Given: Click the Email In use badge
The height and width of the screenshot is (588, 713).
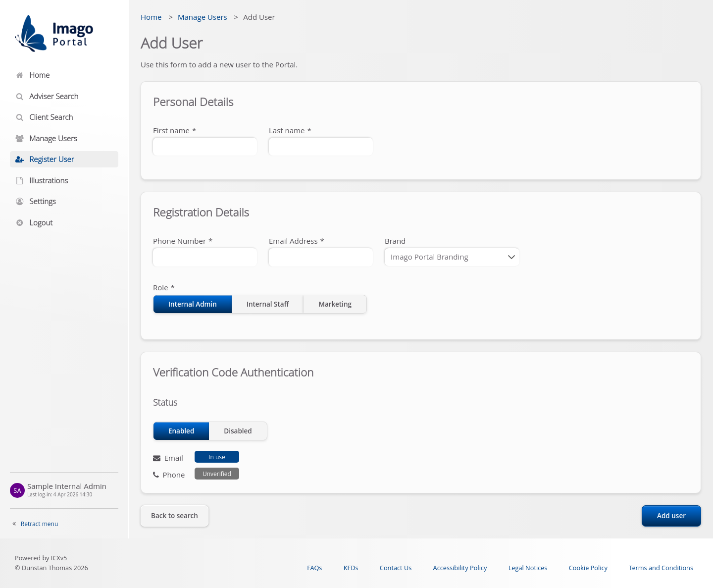Looking at the screenshot, I should tap(217, 457).
